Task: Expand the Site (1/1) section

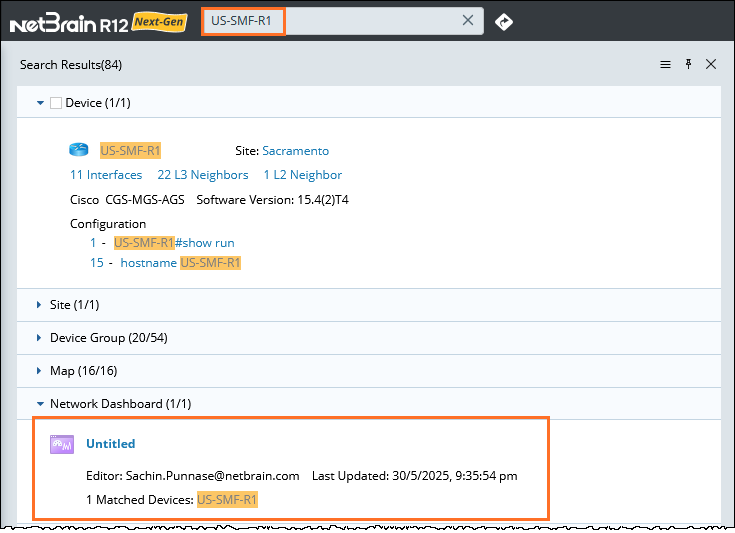Action: (40, 305)
